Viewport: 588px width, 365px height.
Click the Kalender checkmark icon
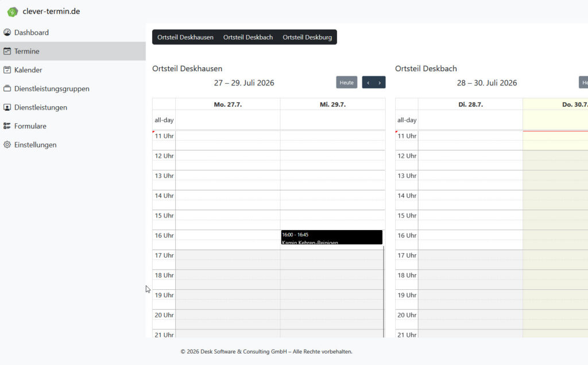coord(7,69)
